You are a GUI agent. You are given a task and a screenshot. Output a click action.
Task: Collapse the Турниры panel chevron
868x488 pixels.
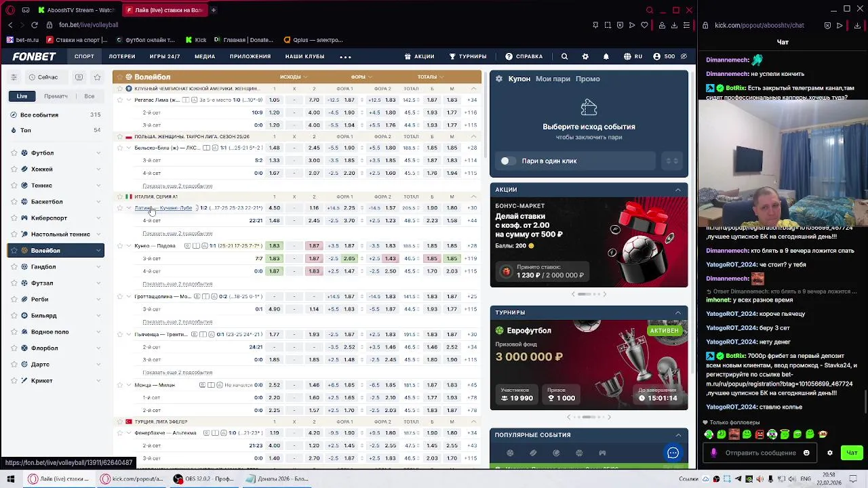677,312
